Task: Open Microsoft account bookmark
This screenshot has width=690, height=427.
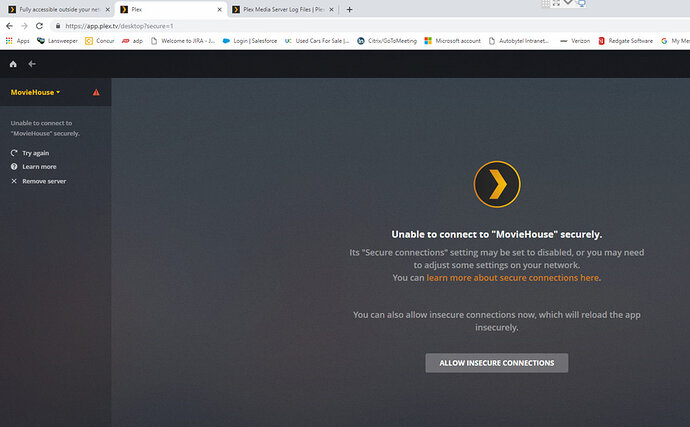Action: 452,41
